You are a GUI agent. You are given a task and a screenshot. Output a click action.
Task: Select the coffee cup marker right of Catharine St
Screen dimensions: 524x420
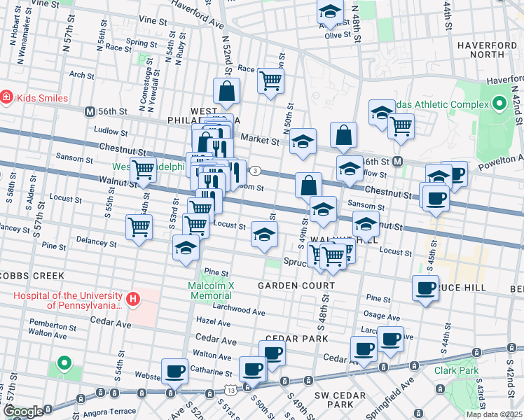[253, 370]
